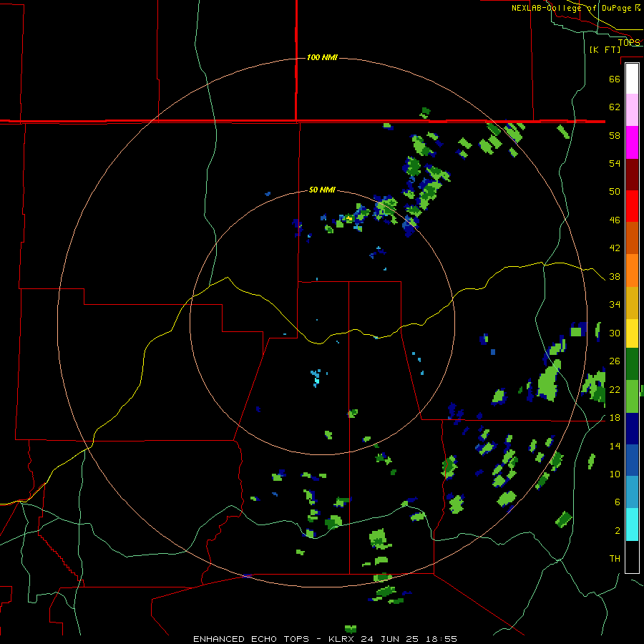Click the "42" legend value
644x644 pixels.
pyautogui.click(x=615, y=248)
